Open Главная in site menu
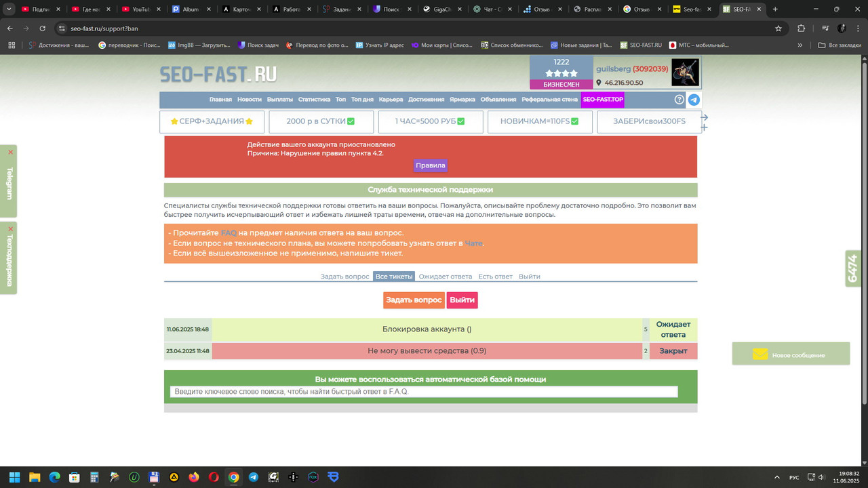868x488 pixels. point(220,100)
